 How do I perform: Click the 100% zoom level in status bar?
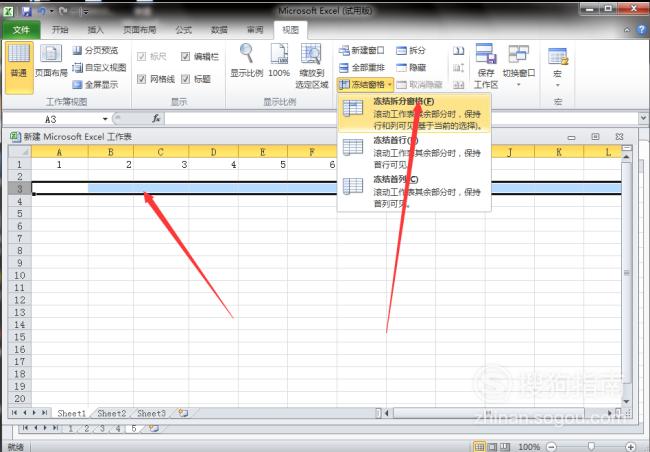tap(529, 447)
